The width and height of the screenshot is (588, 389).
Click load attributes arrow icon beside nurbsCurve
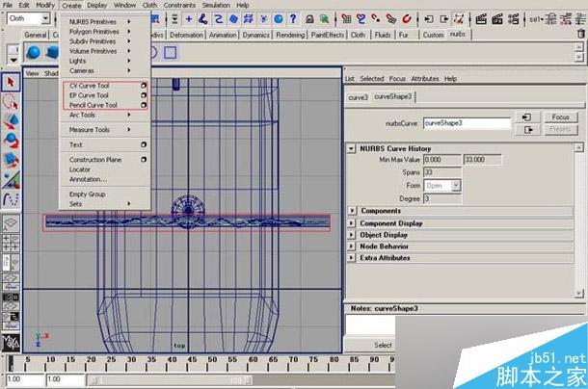(x=527, y=117)
